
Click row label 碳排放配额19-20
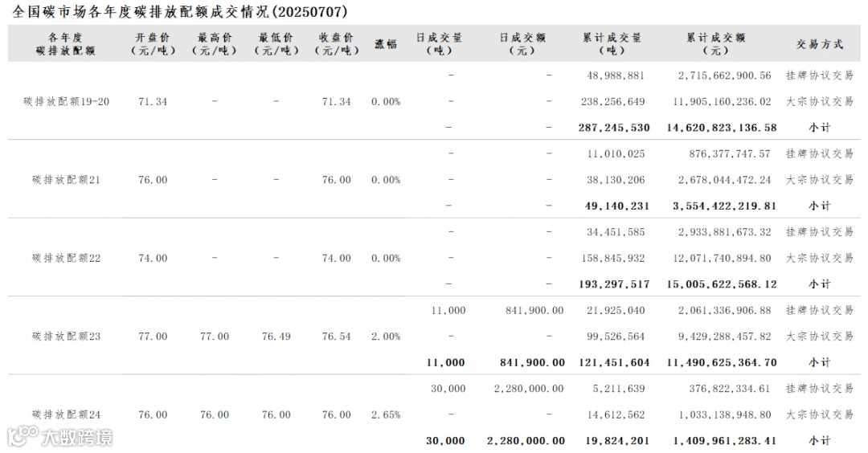pos(66,102)
